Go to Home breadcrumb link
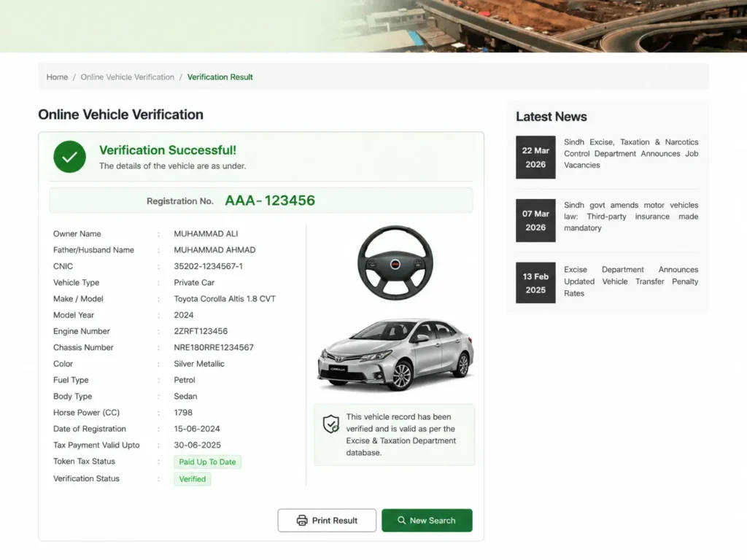 coord(57,77)
